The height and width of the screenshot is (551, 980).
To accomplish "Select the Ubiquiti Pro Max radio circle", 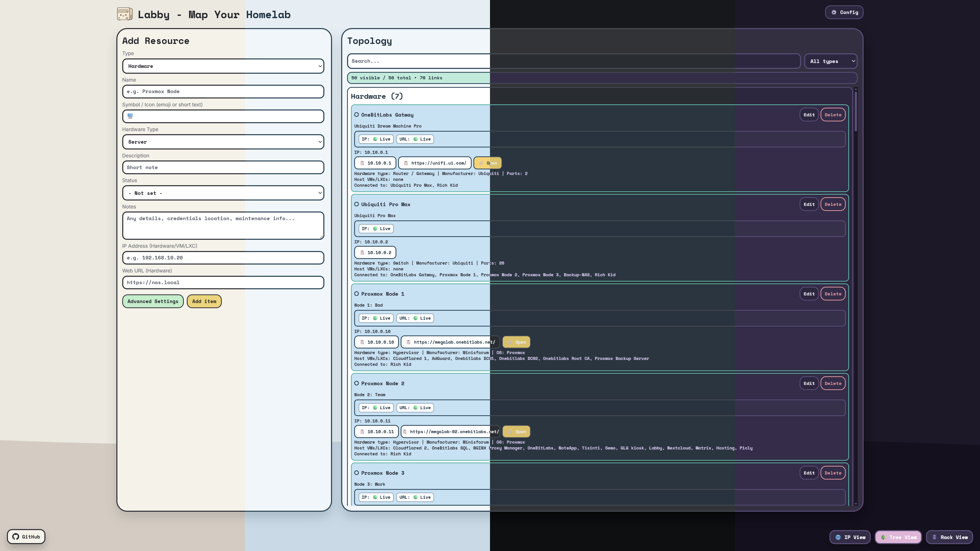I will pos(357,204).
